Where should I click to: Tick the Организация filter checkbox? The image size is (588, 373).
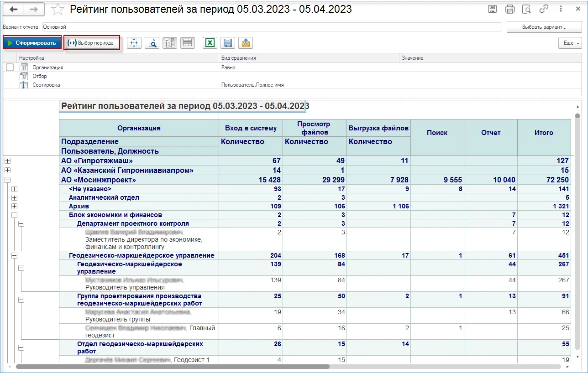click(x=10, y=67)
